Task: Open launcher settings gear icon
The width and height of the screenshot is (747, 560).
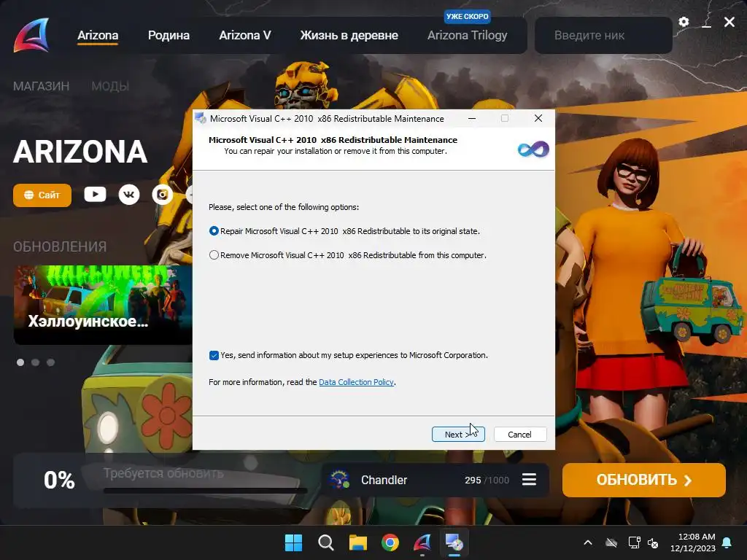Action: (x=684, y=22)
